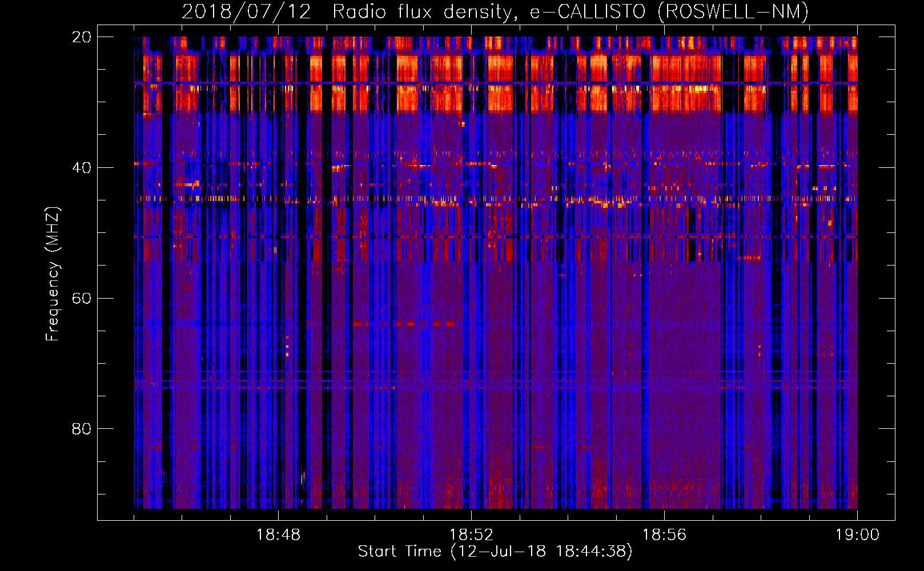Click the plot title '2018/07/12 Radio flux density'
The height and width of the screenshot is (571, 924).
495,11
